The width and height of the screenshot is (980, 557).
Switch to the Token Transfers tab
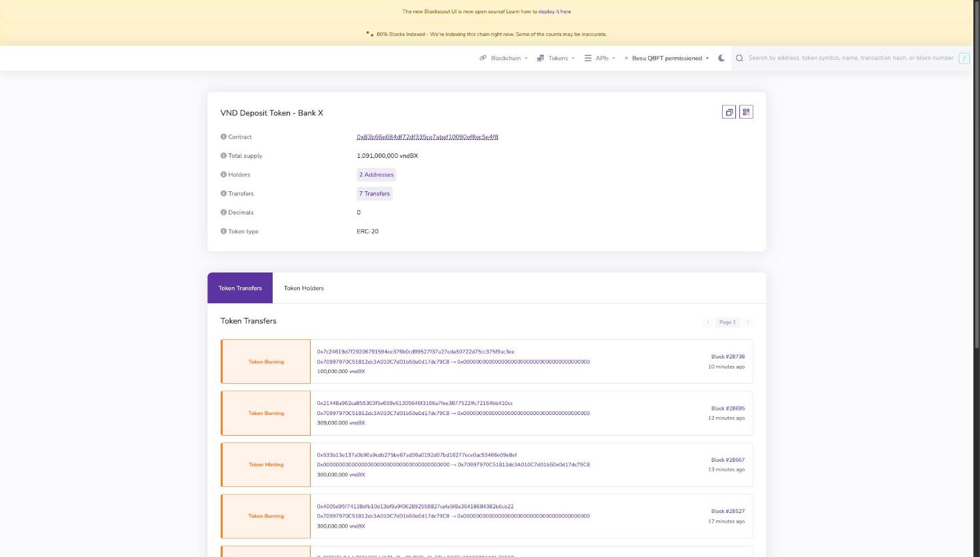coord(240,288)
